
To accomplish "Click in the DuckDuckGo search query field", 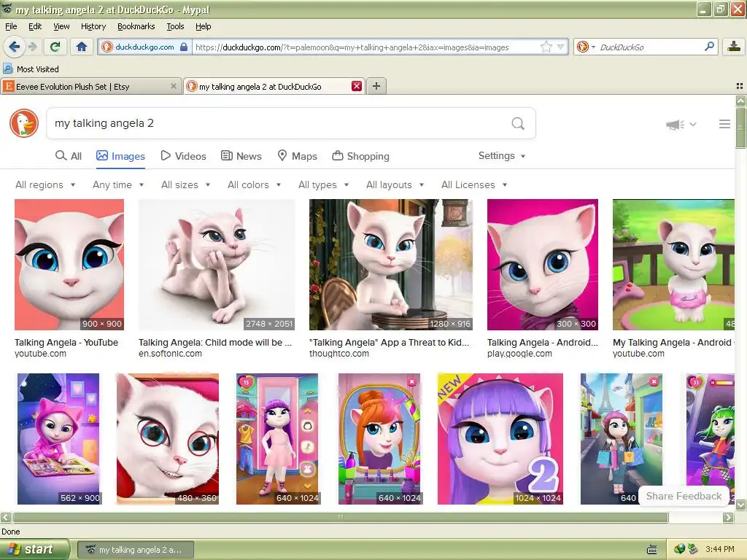I will [276, 123].
